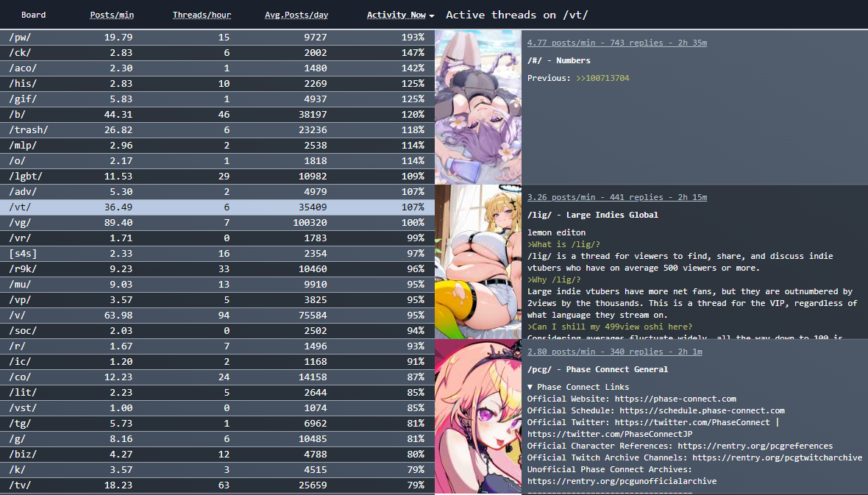Select the /aco/ board row
The height and width of the screenshot is (495, 868).
pos(217,68)
